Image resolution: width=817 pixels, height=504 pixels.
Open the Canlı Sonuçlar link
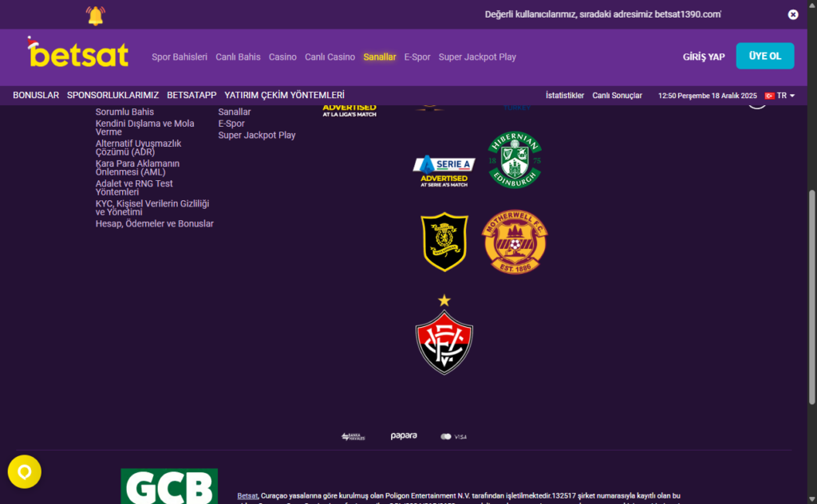[x=617, y=96]
